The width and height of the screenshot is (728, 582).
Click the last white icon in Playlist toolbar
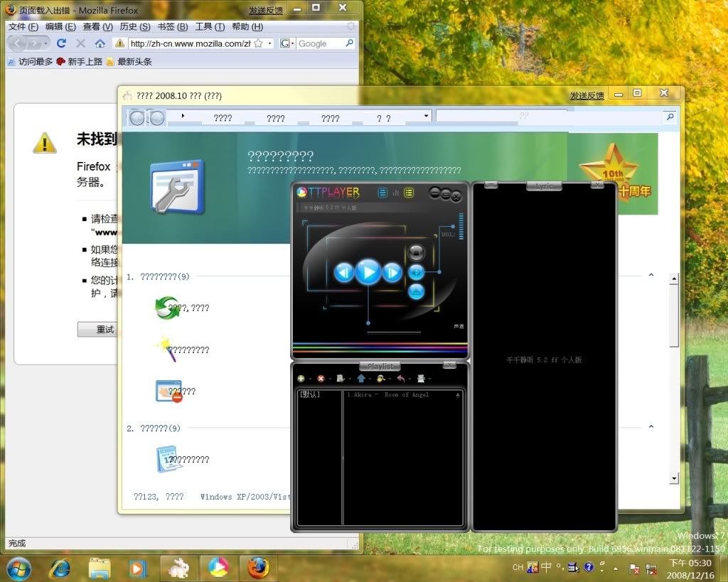[x=421, y=379]
